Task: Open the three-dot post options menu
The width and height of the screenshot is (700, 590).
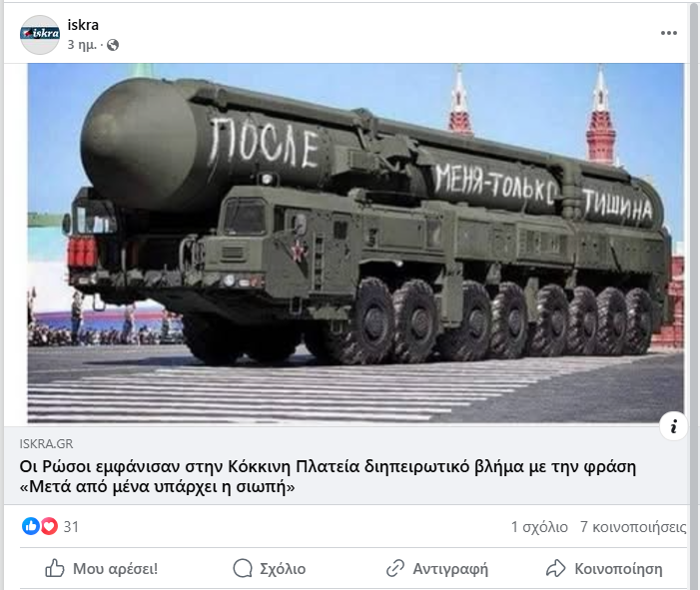Action: pos(668,33)
